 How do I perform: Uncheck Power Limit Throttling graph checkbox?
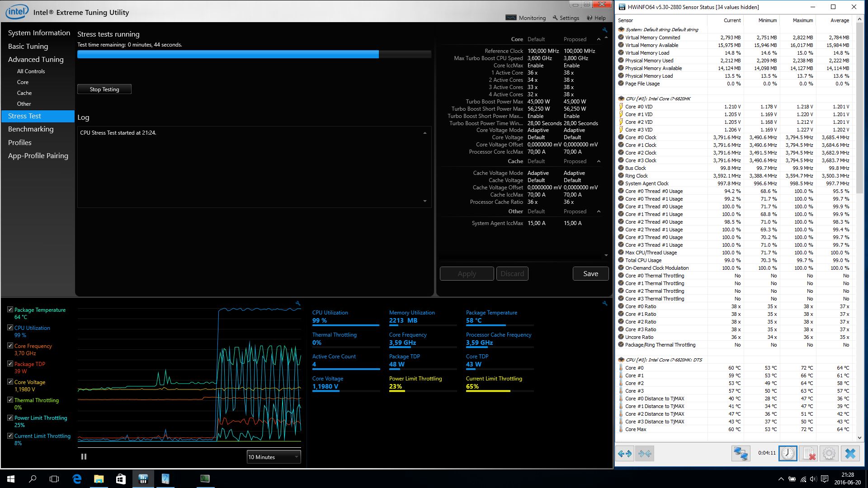coord(10,418)
